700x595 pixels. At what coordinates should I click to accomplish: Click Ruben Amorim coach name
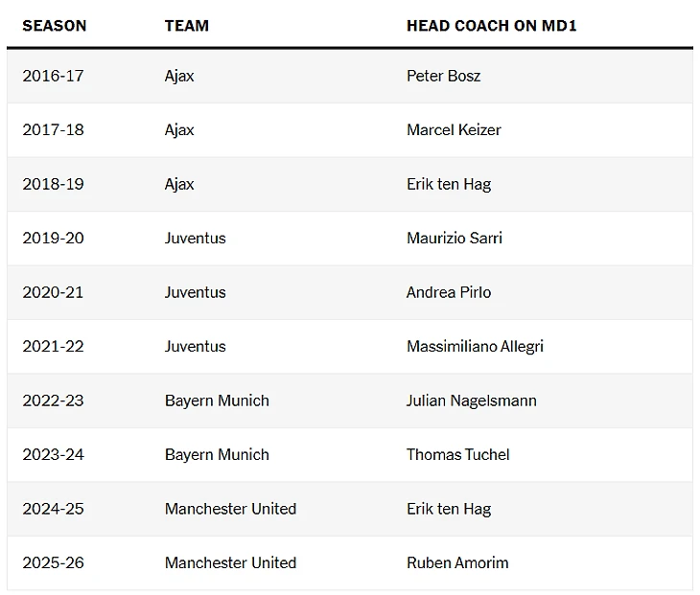[x=457, y=562]
